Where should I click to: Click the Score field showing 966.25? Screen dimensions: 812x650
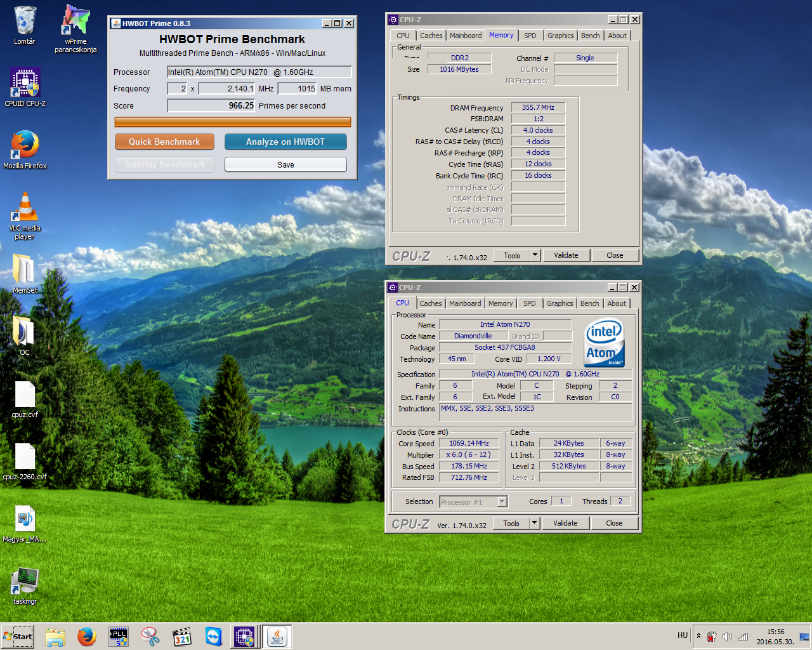pyautogui.click(x=211, y=106)
